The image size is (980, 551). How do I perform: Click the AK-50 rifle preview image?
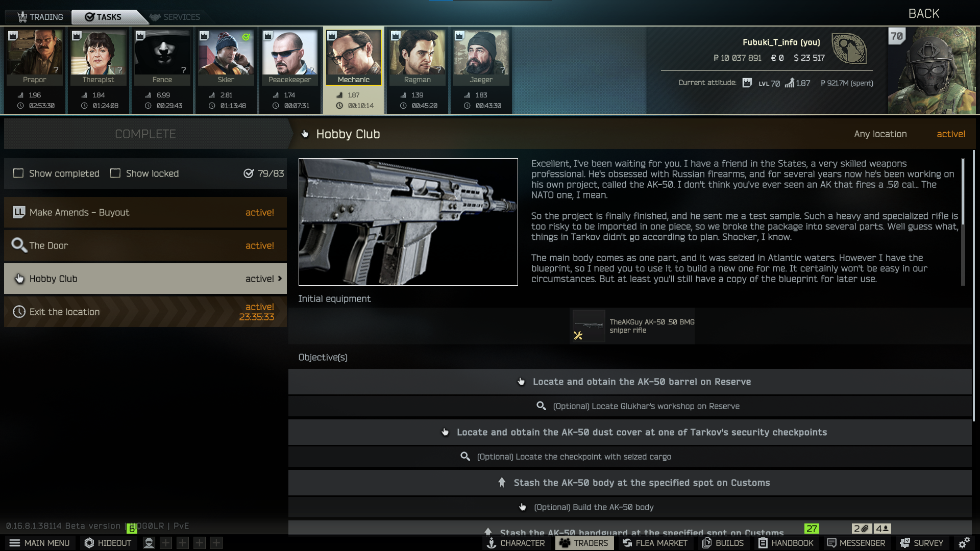point(408,222)
